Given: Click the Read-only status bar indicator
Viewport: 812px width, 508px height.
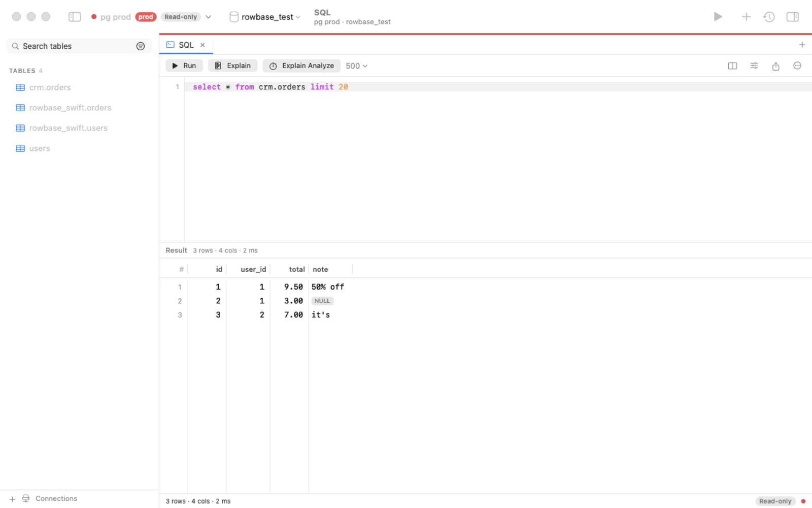Looking at the screenshot, I should (775, 501).
